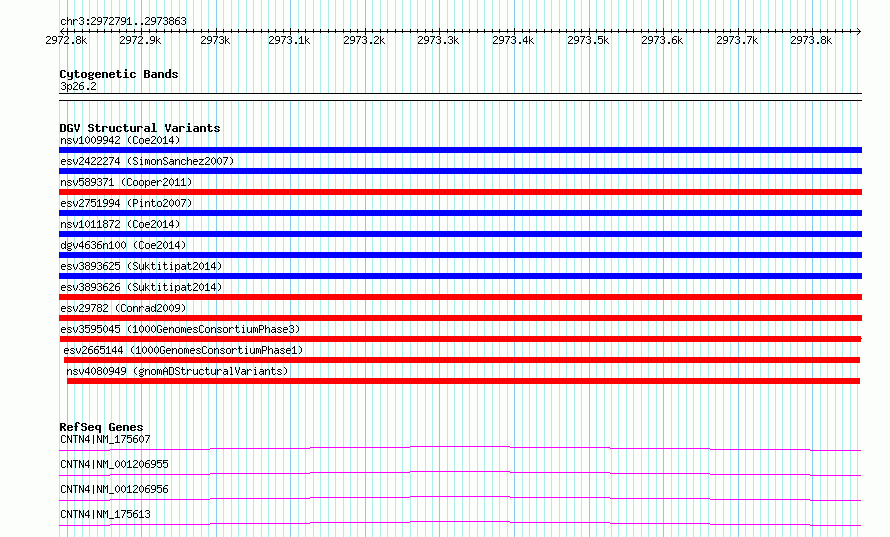Open variant esv3595045 (1000GenomesConsortiumPhase3) label
890x537 pixels.
pos(180,329)
